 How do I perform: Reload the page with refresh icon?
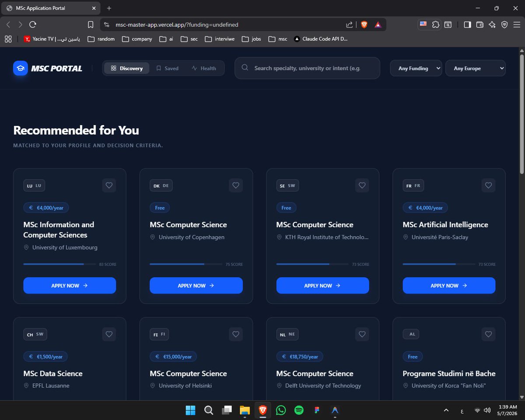point(33,24)
